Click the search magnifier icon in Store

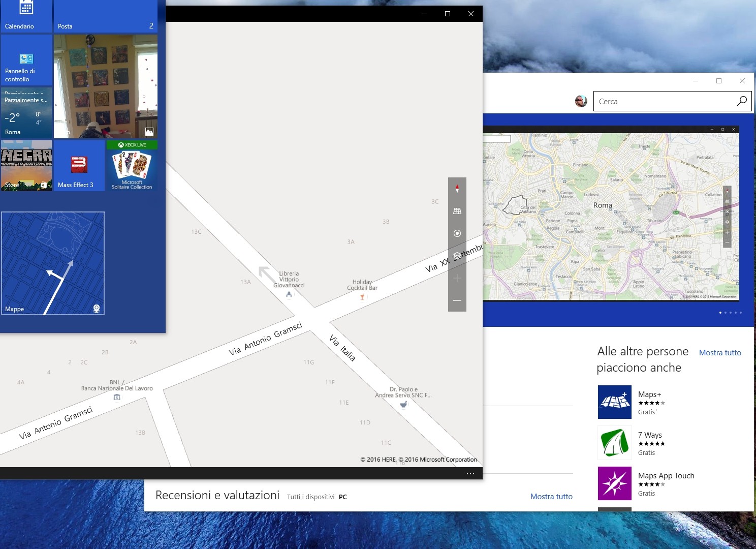click(742, 101)
